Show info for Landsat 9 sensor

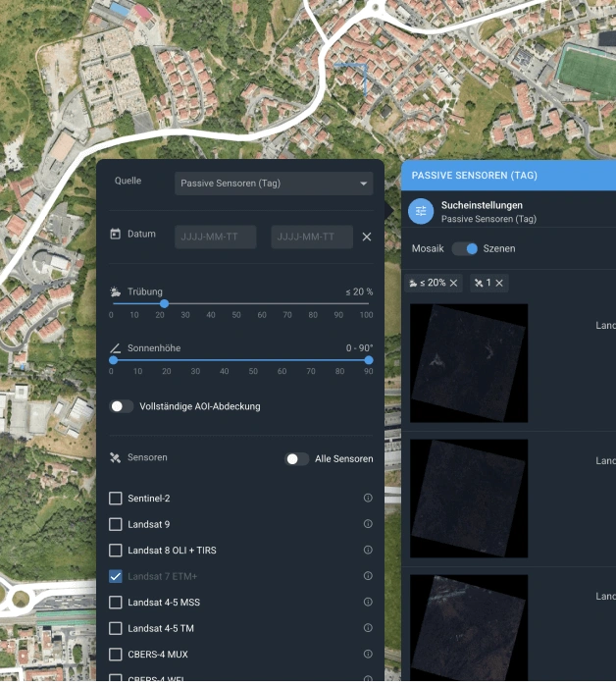click(x=368, y=524)
